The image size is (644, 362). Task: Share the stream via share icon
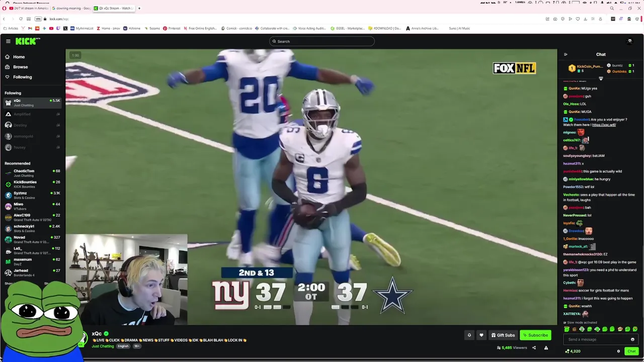pyautogui.click(x=534, y=347)
